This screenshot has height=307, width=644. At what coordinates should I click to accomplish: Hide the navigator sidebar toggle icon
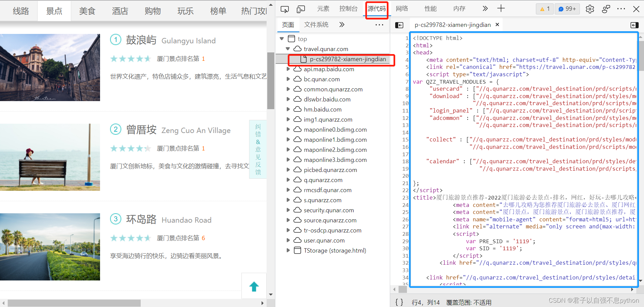tap(399, 25)
